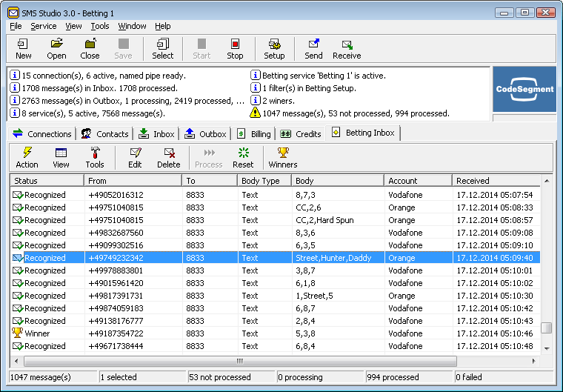Click the New service toolbar icon

point(24,49)
